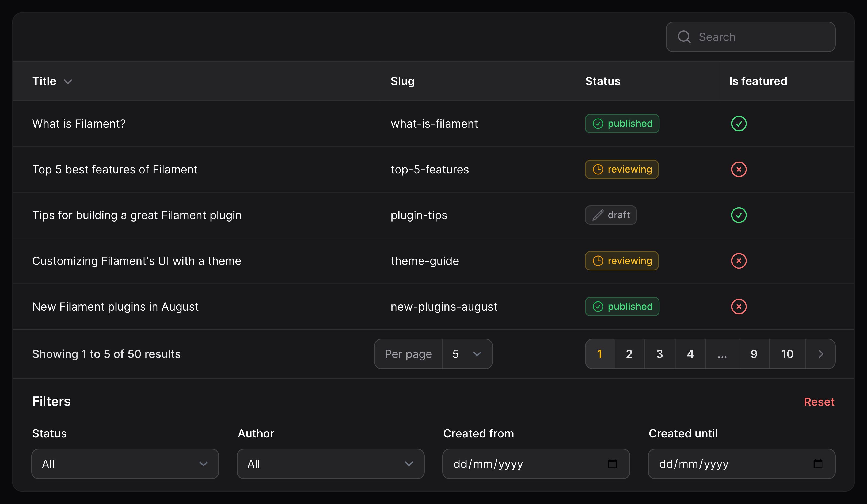Image resolution: width=867 pixels, height=504 pixels.
Task: Click the not-featured X icon for Top 5 best features
Action: [739, 169]
